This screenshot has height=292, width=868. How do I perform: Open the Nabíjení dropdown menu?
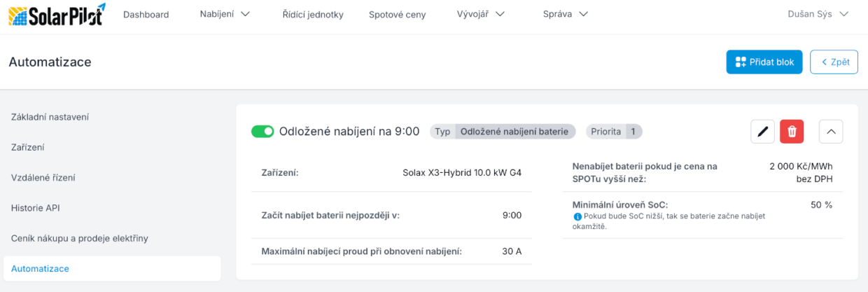225,14
